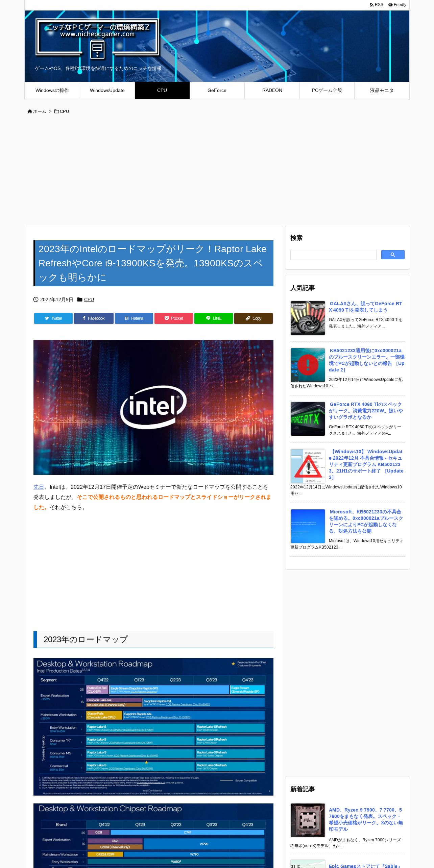Select the CPU navigation item
This screenshot has height=868, width=434.
click(162, 91)
